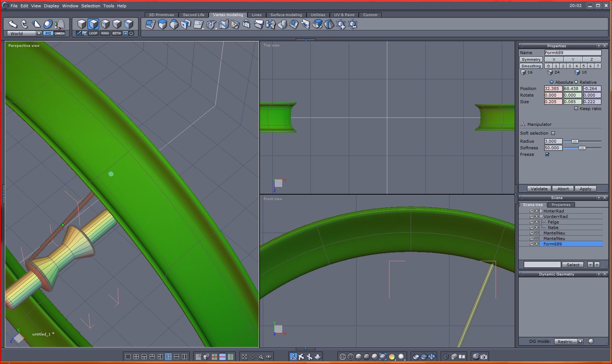Click the zoom-to-selection magnifier icon

(261, 357)
